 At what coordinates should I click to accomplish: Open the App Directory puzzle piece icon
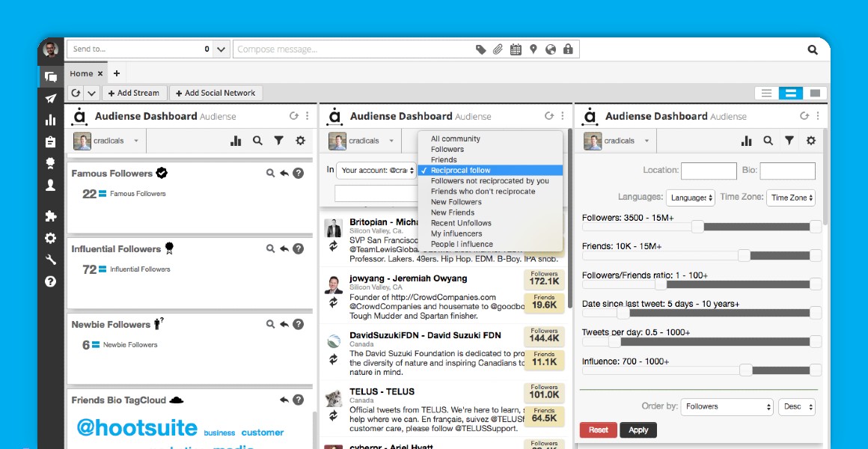coord(50,216)
